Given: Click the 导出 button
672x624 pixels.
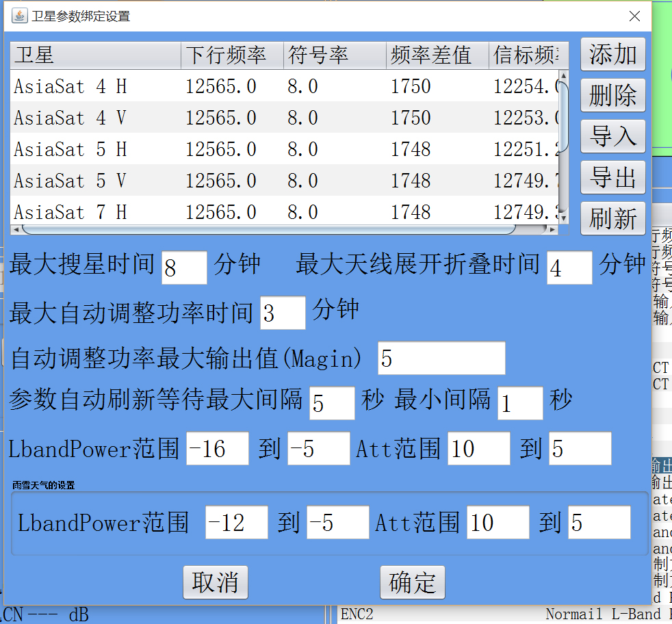Looking at the screenshot, I should 613,177.
